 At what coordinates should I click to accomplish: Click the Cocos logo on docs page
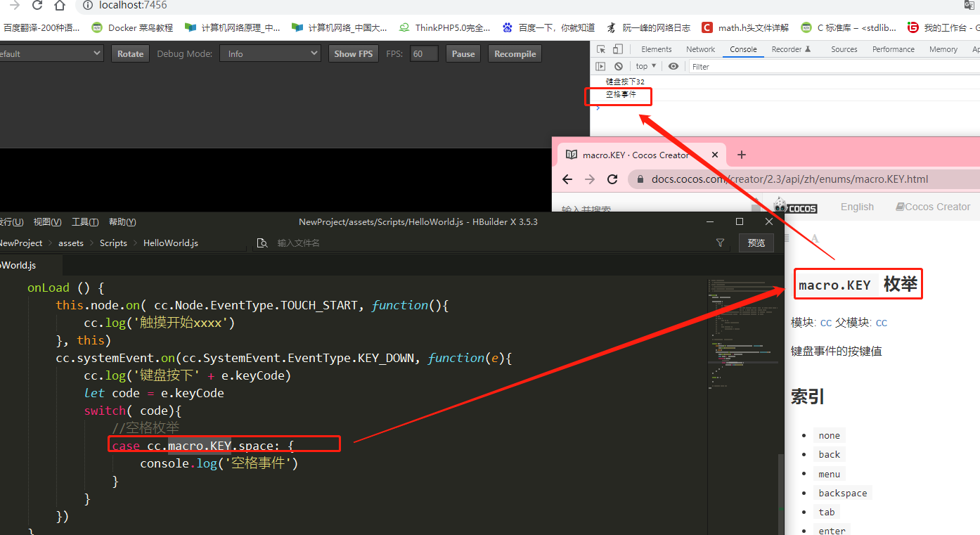click(x=794, y=207)
